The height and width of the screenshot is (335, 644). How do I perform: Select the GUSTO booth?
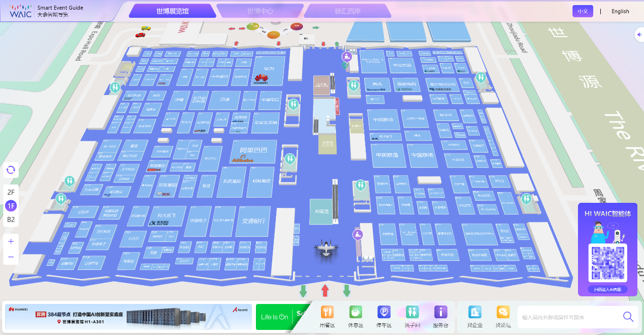(327, 144)
